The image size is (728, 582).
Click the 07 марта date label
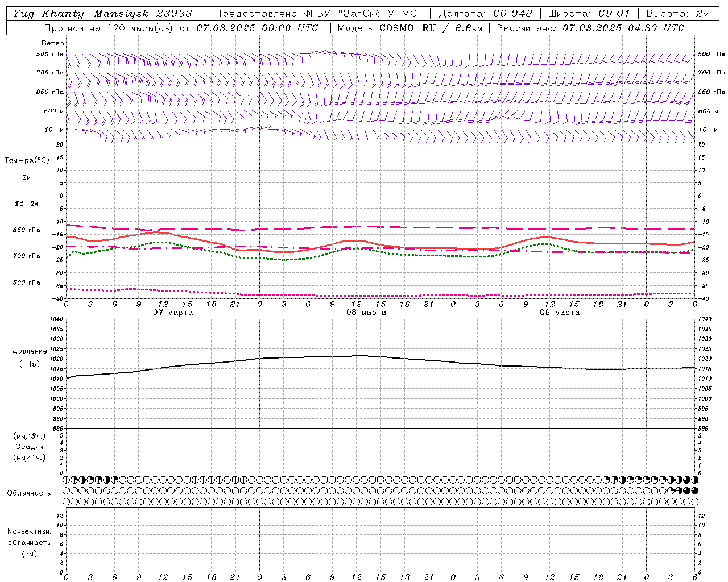click(173, 313)
